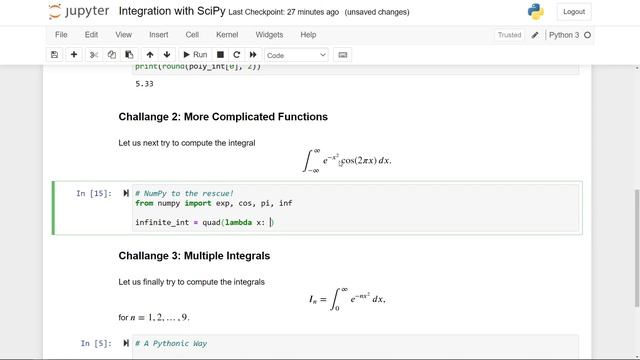The height and width of the screenshot is (360, 640).
Task: Click the Trusted notebook button
Action: 509,35
